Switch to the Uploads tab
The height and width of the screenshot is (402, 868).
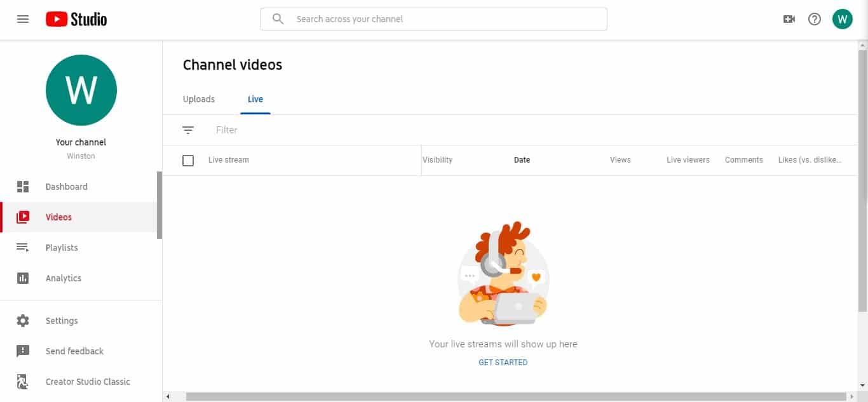click(x=199, y=99)
